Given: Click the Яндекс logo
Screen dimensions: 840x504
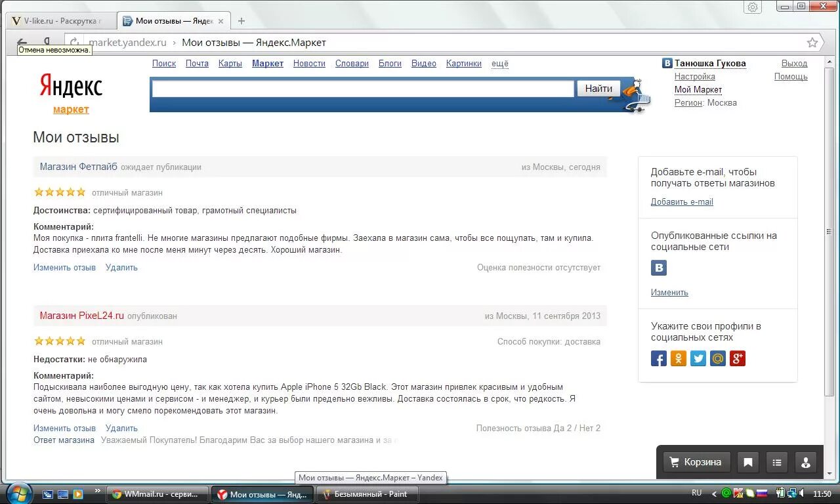Looking at the screenshot, I should 71,86.
